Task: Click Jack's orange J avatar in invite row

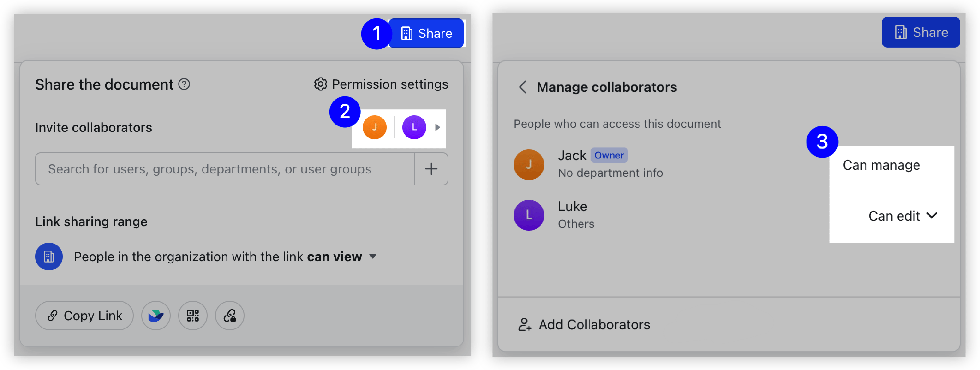Action: 374,127
